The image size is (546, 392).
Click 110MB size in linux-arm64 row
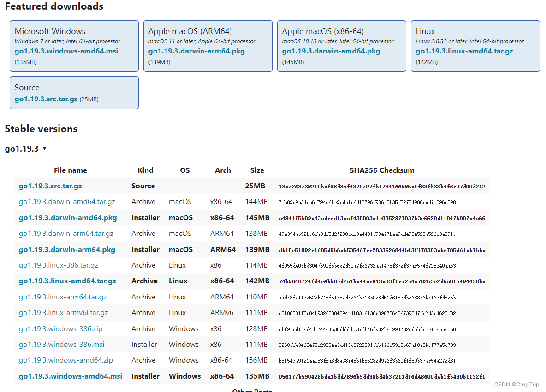point(256,297)
